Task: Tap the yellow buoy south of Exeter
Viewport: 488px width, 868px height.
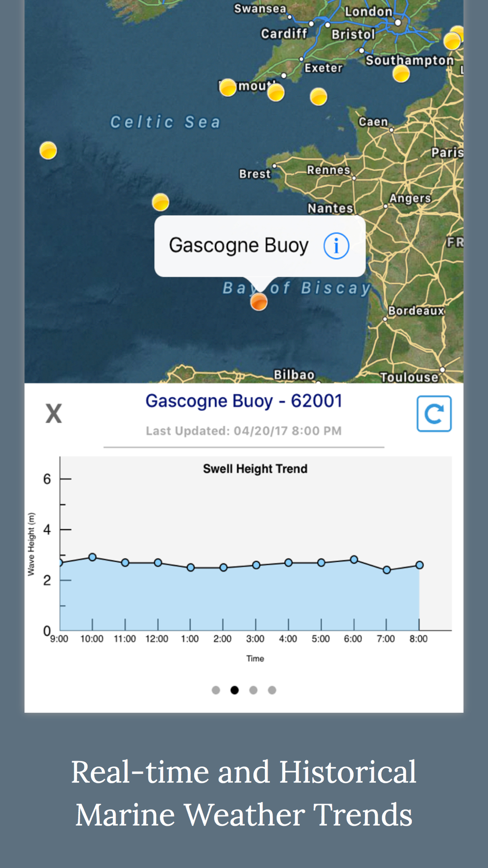Action: [318, 97]
